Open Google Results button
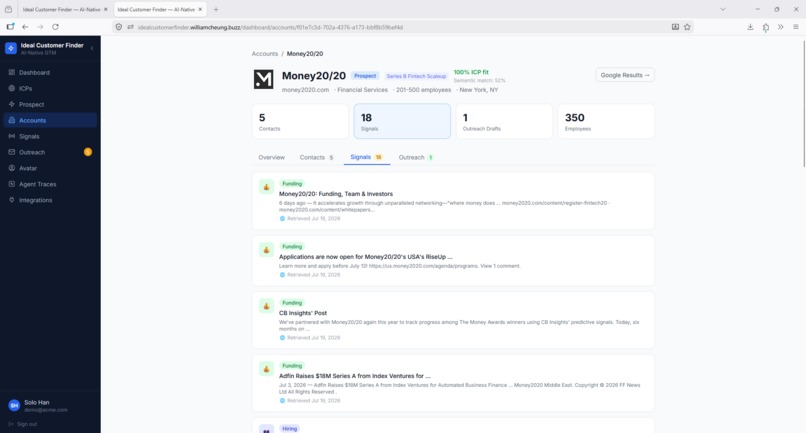The image size is (806, 433). (x=625, y=75)
